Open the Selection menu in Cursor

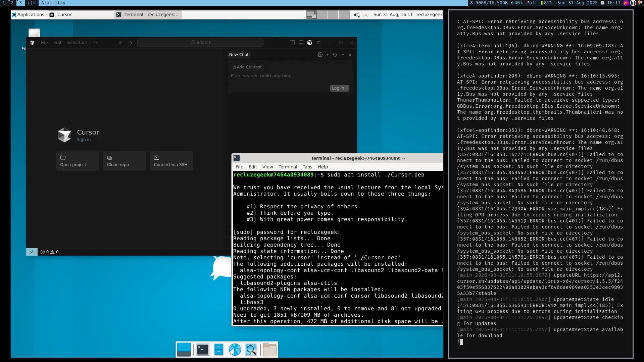click(x=77, y=42)
